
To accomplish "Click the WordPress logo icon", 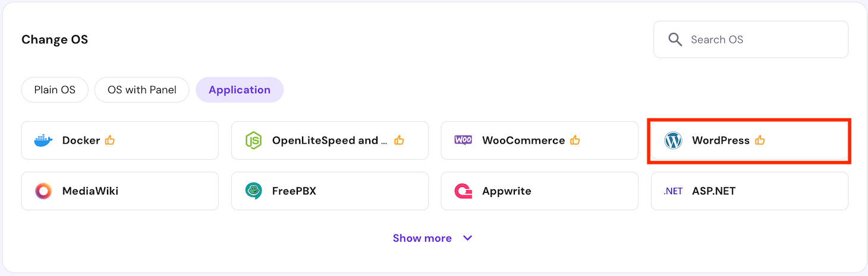I will [673, 141].
